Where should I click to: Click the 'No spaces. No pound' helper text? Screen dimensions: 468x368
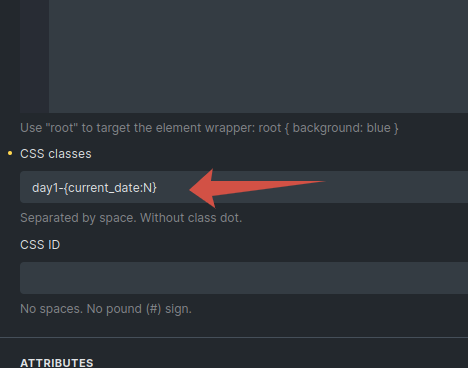point(106,309)
